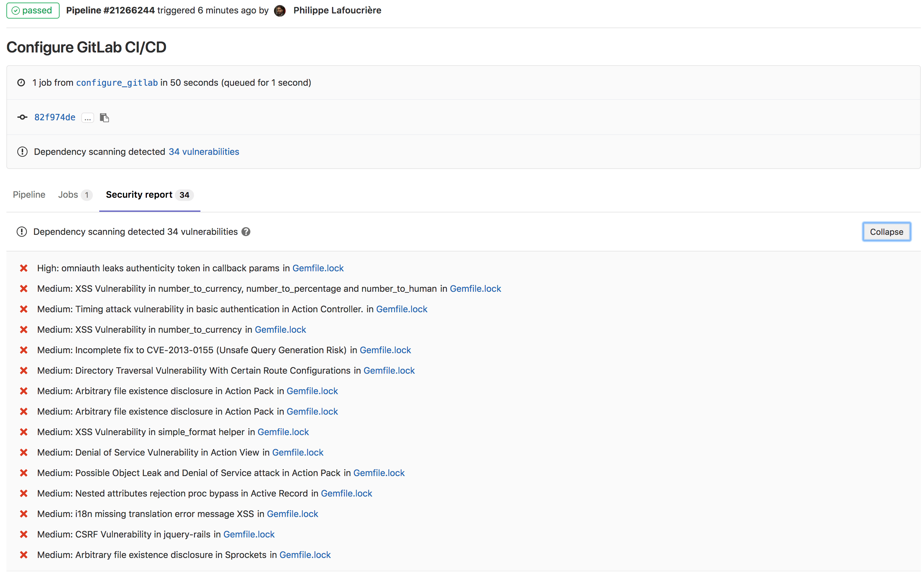924x581 pixels.
Task: Open Gemfile.lock link for Sprockets vulnerability
Action: point(305,554)
